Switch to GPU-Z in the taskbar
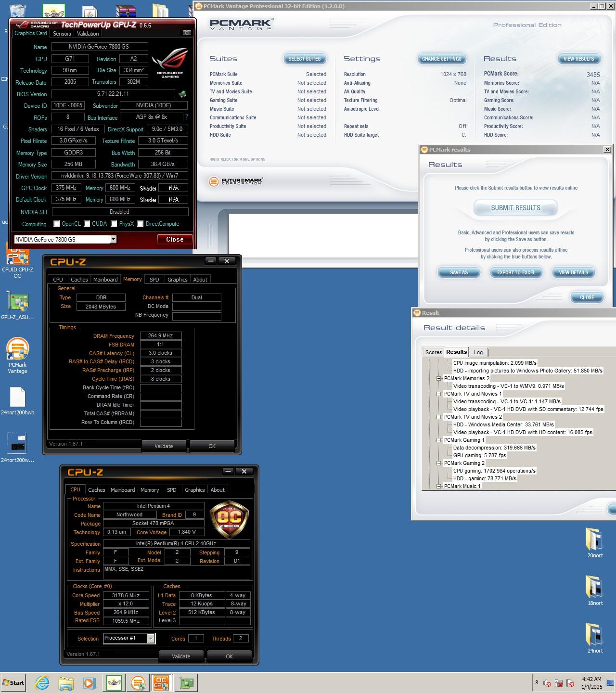Viewport: 616px width, 693px height. pyautogui.click(x=186, y=683)
